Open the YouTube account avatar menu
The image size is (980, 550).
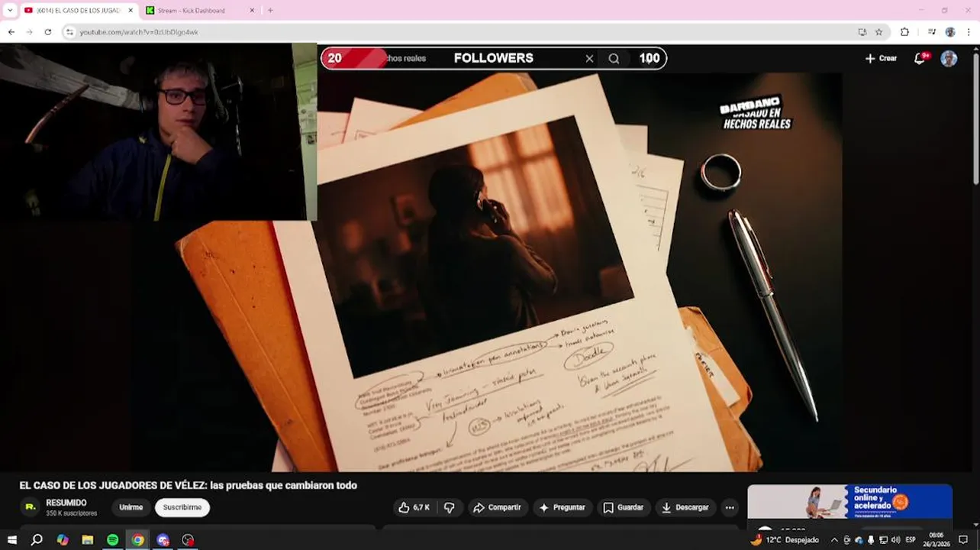pyautogui.click(x=949, y=58)
